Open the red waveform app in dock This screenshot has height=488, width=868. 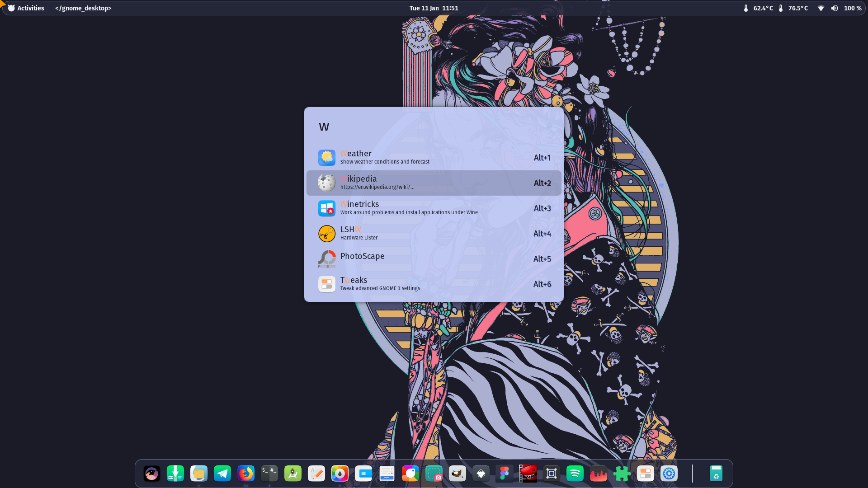pos(599,474)
